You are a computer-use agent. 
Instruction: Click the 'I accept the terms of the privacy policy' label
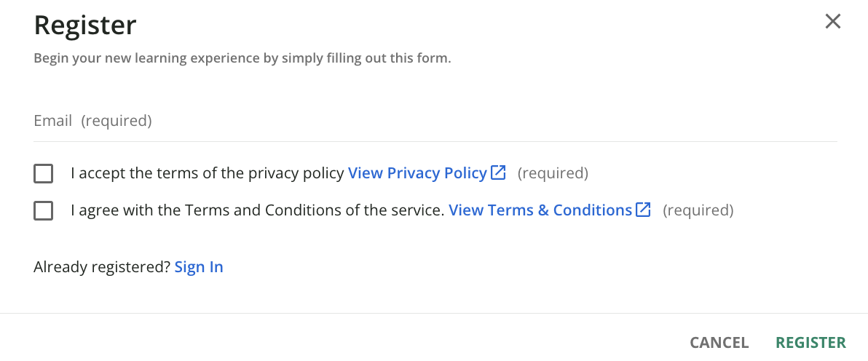(x=208, y=173)
